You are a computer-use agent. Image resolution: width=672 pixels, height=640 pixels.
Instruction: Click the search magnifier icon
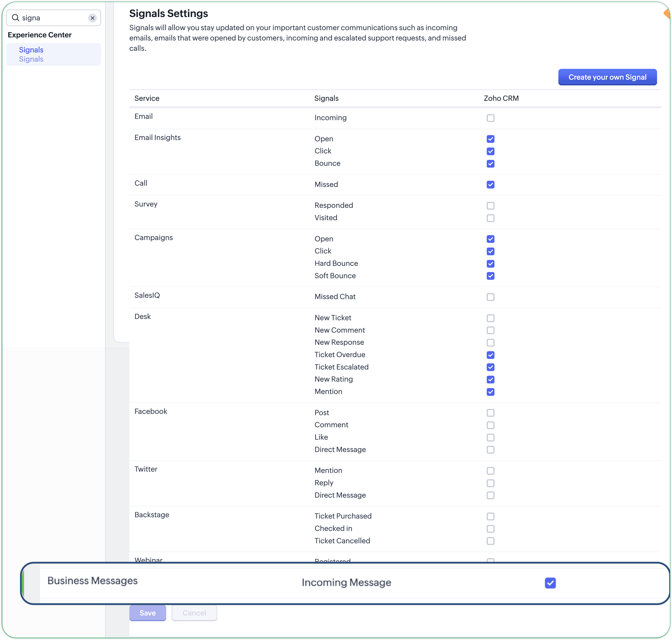point(15,18)
